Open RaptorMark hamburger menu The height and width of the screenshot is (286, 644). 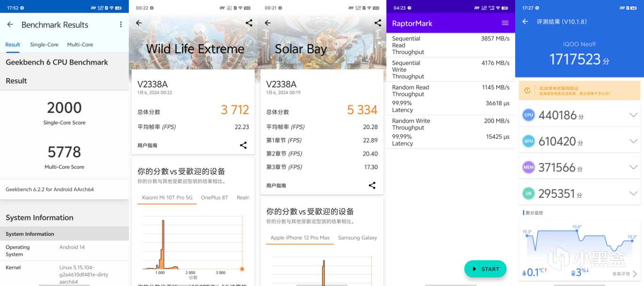point(505,23)
